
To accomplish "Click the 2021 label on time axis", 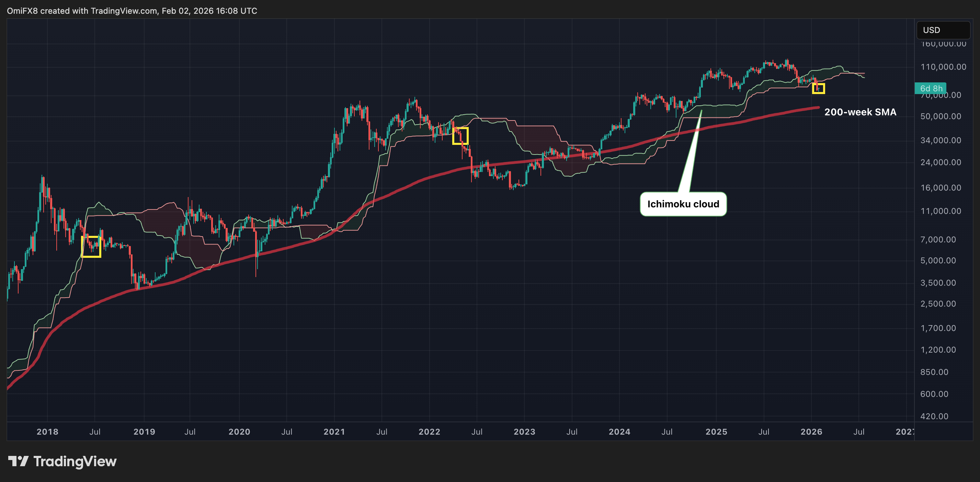I will [334, 432].
